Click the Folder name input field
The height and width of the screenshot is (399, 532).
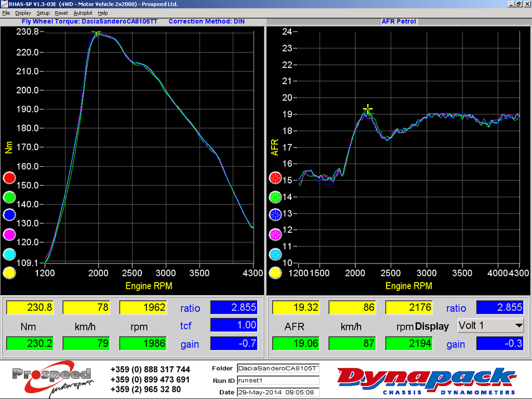pyautogui.click(x=277, y=368)
